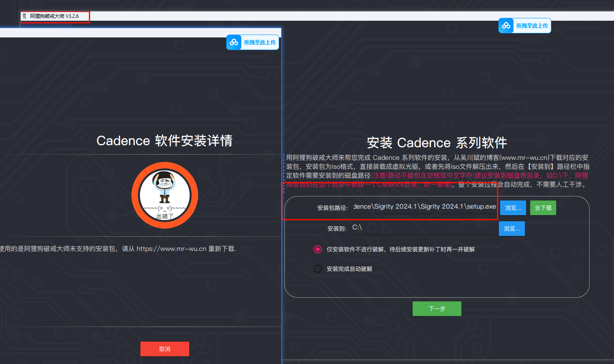Click the 阿狸狗破戒大师 V3.2.6 window title

click(54, 16)
